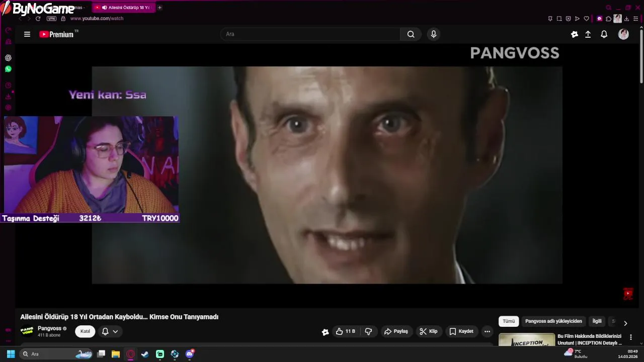Click the Katıl join button
Screen dimensions: 644x362
click(85, 331)
